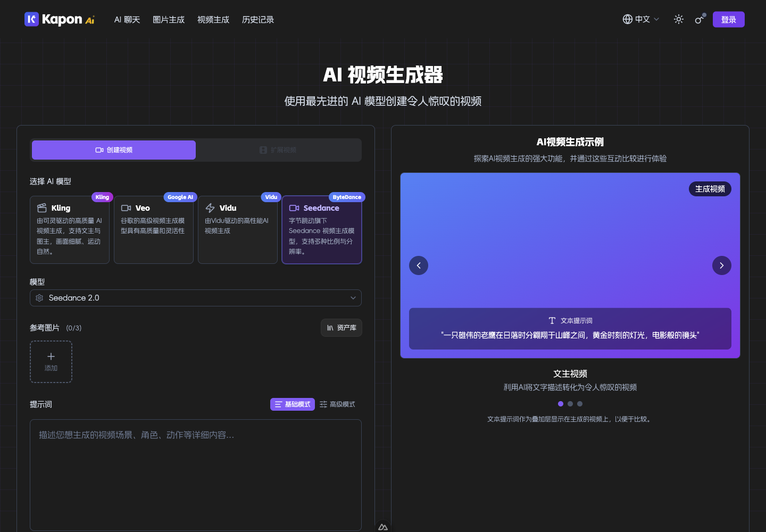Click the Nuxt devtools icon at bottom
766x532 pixels.
[383, 527]
